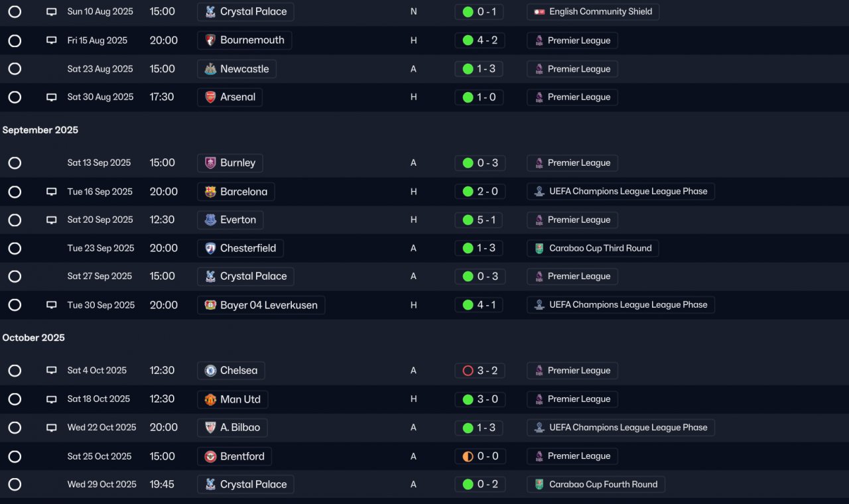Click the orange draw indicator for Brentford
Screen dimensions: 849x504
click(x=468, y=456)
